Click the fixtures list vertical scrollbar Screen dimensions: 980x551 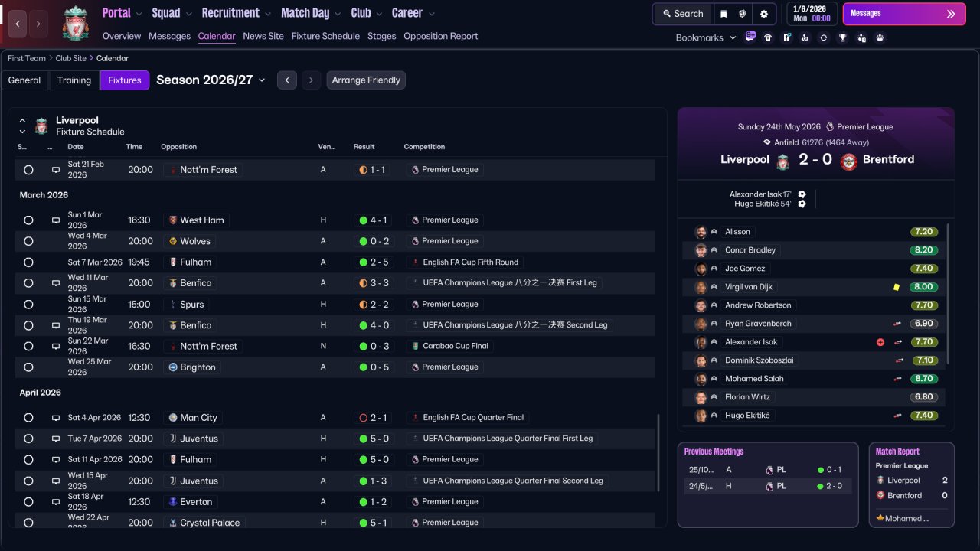click(x=658, y=453)
